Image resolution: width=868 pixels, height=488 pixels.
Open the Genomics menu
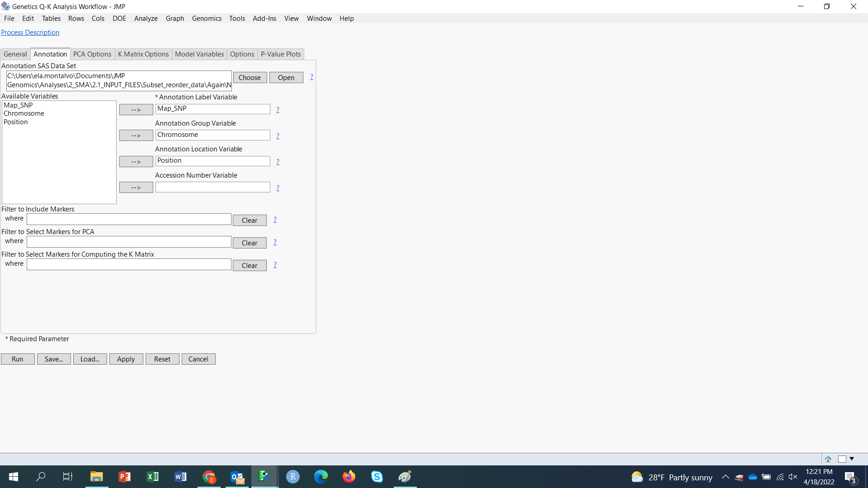point(207,19)
